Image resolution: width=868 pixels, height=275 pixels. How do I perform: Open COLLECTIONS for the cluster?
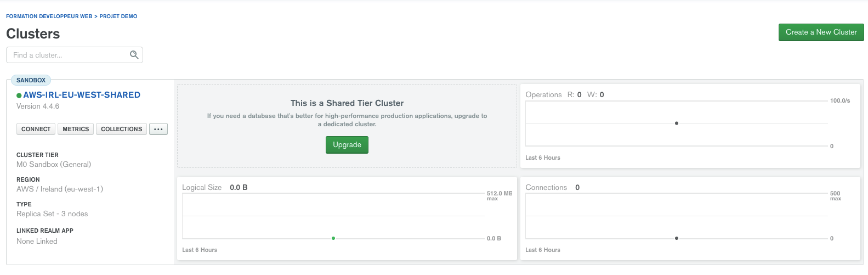click(x=121, y=129)
